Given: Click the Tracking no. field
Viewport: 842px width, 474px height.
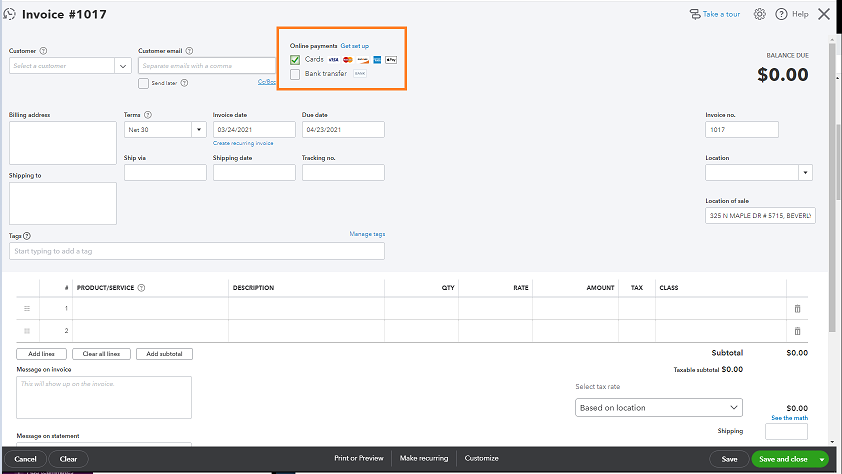Looking at the screenshot, I should (x=343, y=172).
